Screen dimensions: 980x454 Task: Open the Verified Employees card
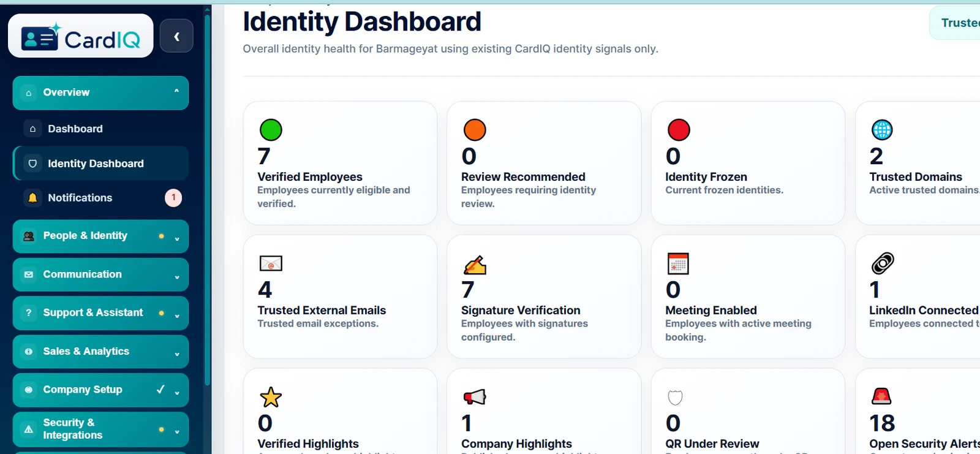(x=340, y=163)
